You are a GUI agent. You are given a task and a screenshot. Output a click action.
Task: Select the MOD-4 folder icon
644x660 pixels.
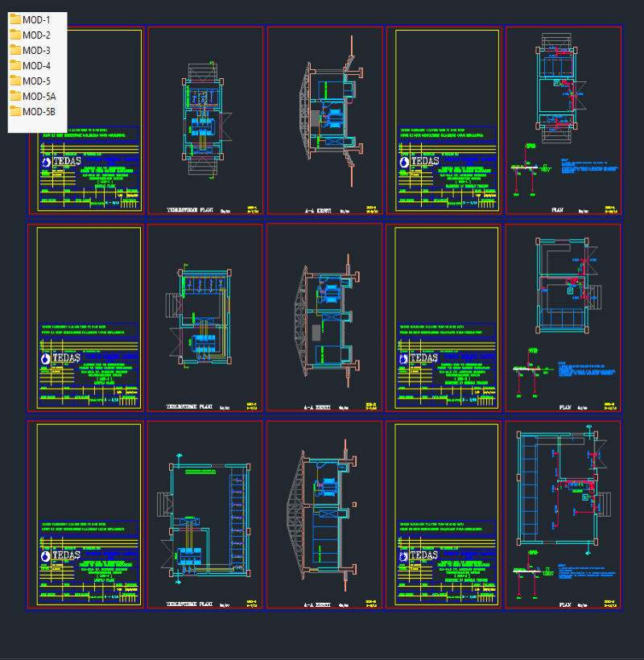point(15,65)
